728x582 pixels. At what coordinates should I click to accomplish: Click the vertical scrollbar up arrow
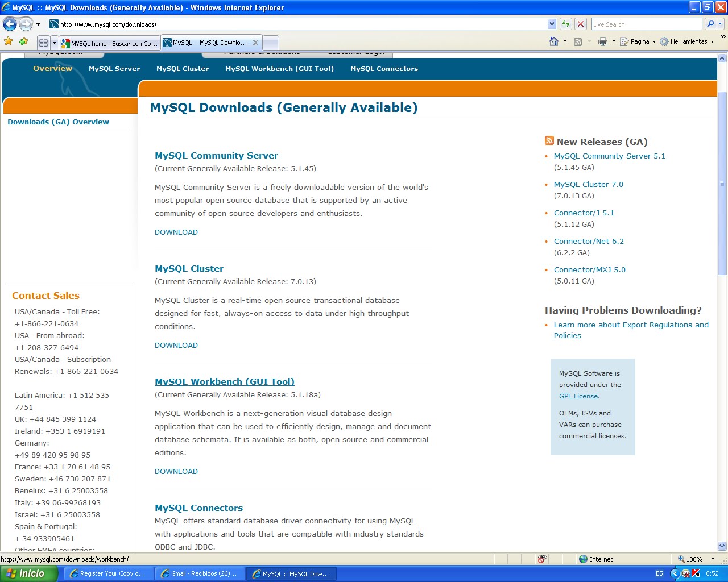[722, 58]
